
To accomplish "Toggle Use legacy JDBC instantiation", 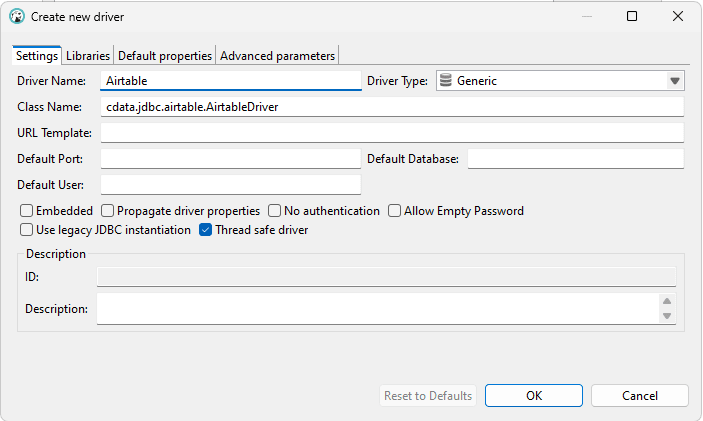I will (27, 230).
